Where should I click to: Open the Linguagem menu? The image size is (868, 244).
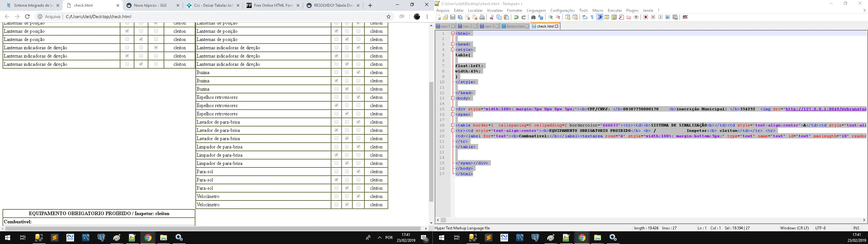(536, 10)
